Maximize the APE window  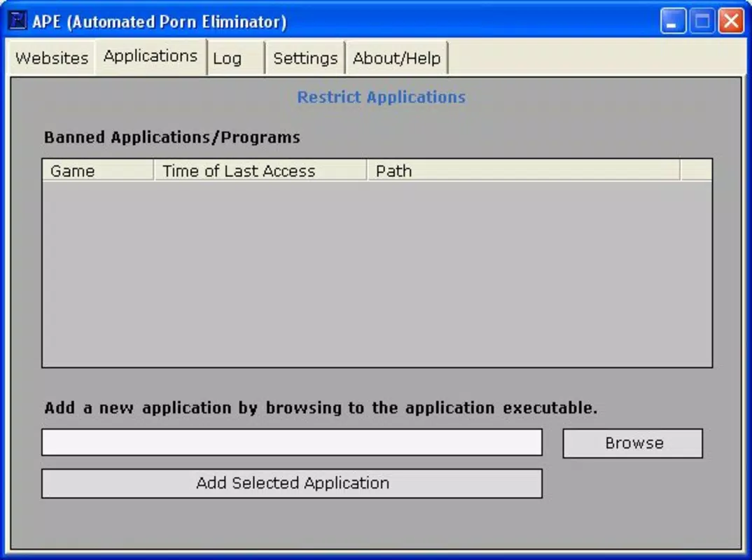[702, 21]
